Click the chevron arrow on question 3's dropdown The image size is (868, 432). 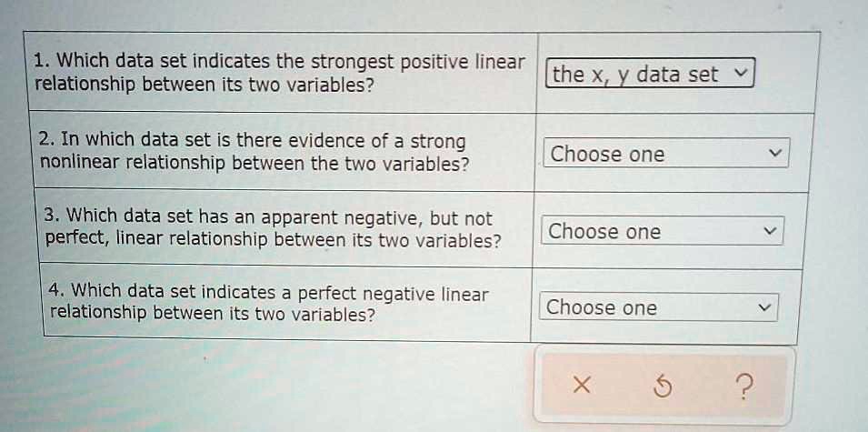click(768, 231)
